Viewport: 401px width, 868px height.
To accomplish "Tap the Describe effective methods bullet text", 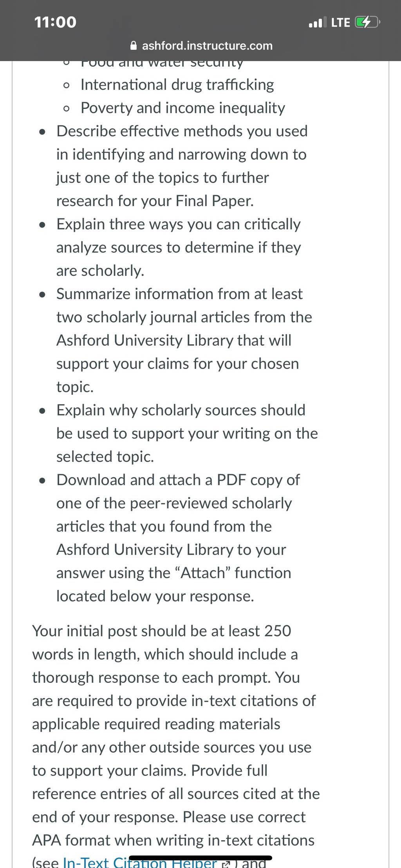I will 182,166.
